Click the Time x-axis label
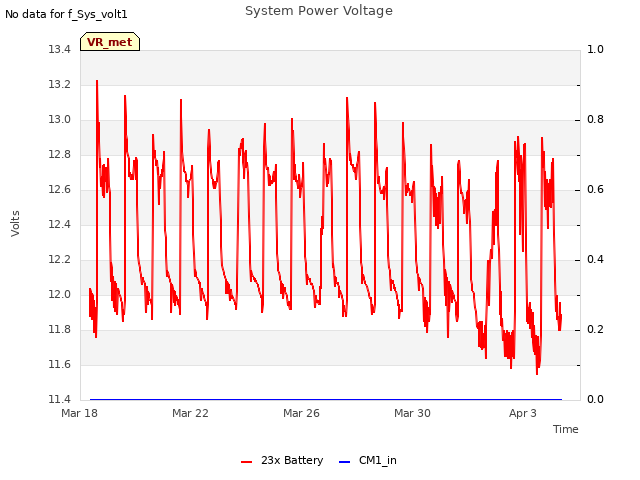640x480 pixels. (565, 429)
